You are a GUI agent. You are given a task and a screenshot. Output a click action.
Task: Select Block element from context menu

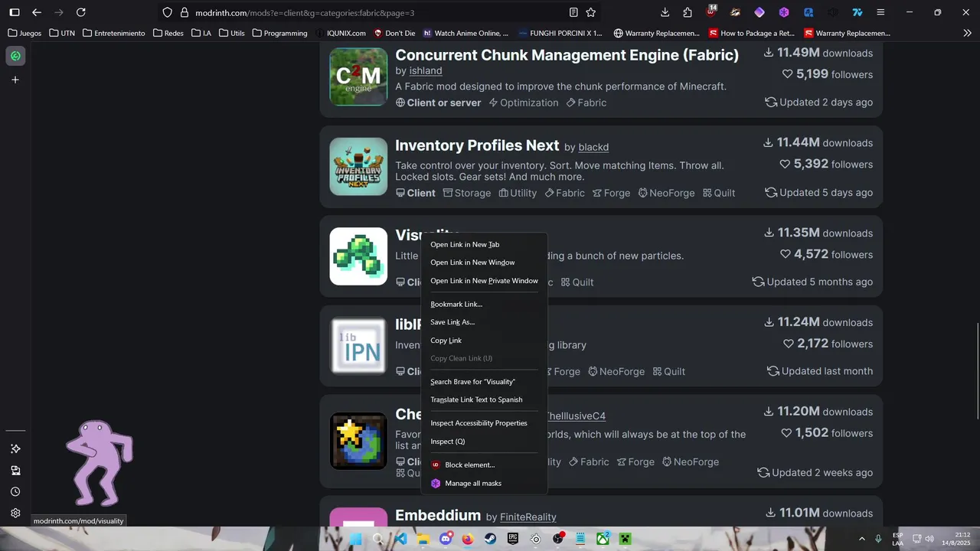(484, 465)
